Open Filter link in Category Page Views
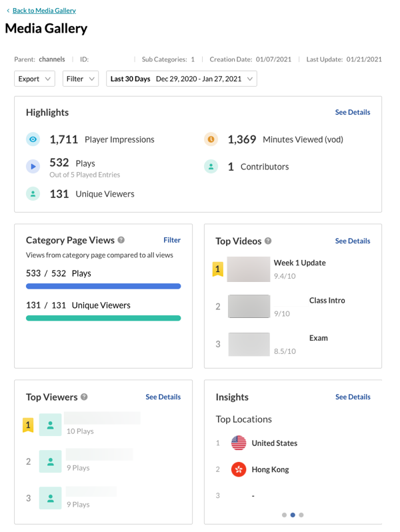400x532 pixels. click(x=172, y=240)
